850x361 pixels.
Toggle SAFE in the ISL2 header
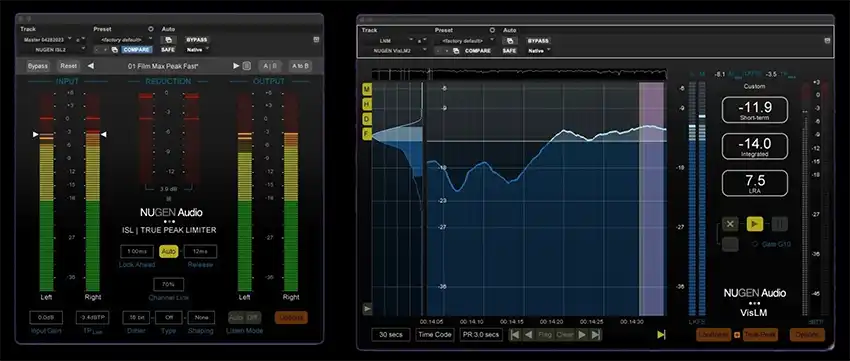[x=168, y=49]
